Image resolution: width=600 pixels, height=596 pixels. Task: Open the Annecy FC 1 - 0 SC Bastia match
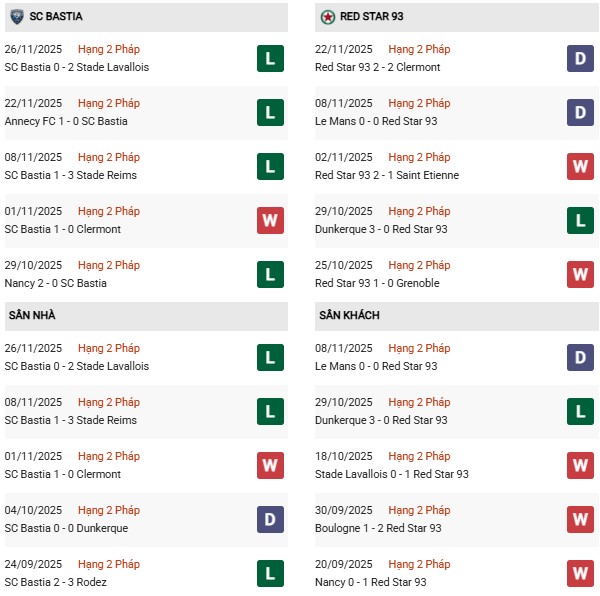coord(66,121)
